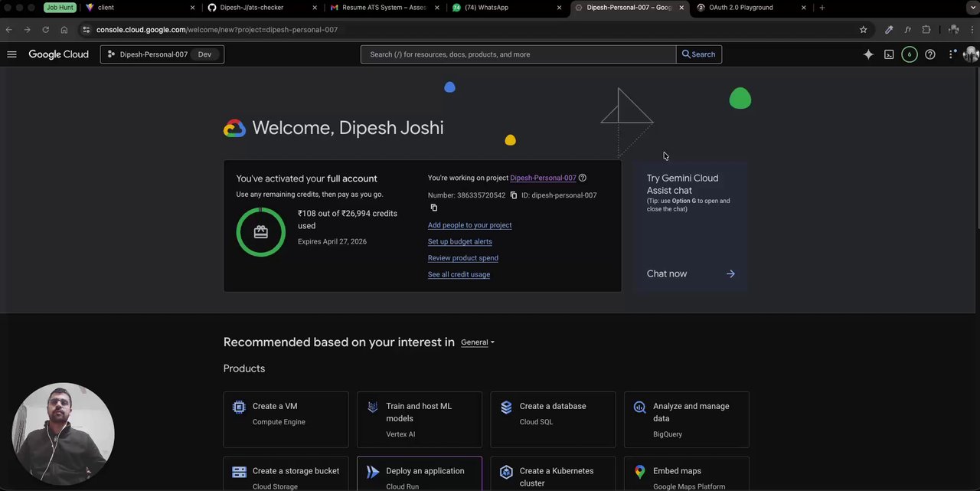Click the Cloud Storage icon
Viewport: 980px width, 491px height.
coord(239,472)
